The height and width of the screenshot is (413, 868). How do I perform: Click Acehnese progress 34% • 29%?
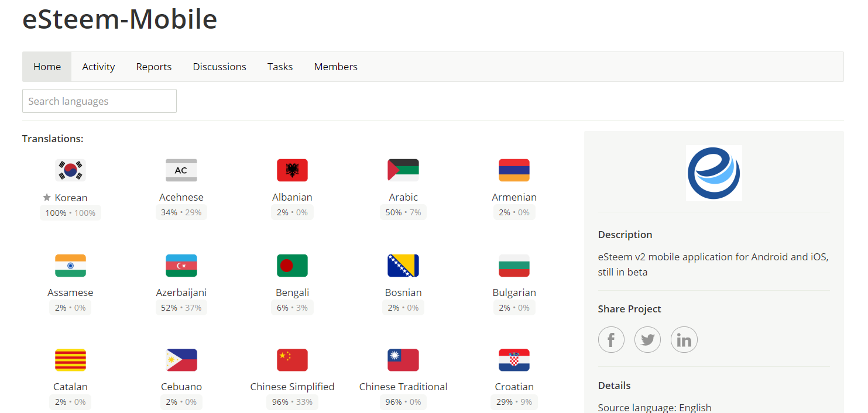pyautogui.click(x=181, y=212)
